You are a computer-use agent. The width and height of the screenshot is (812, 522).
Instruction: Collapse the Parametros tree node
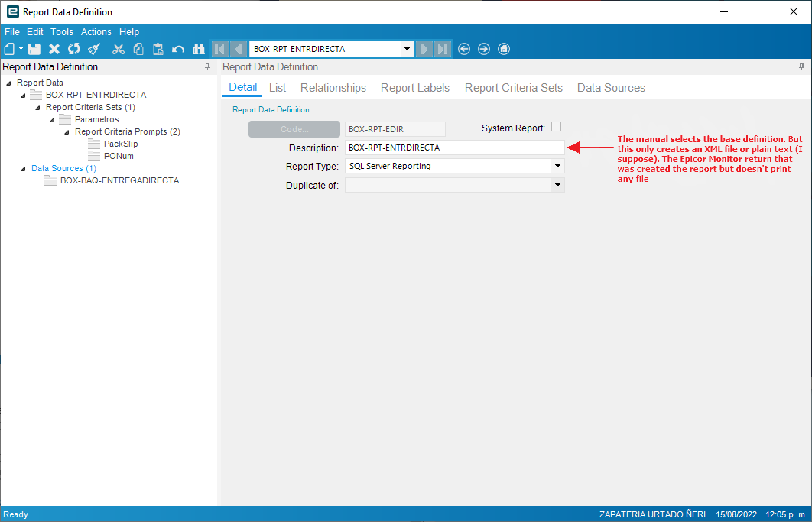52,120
